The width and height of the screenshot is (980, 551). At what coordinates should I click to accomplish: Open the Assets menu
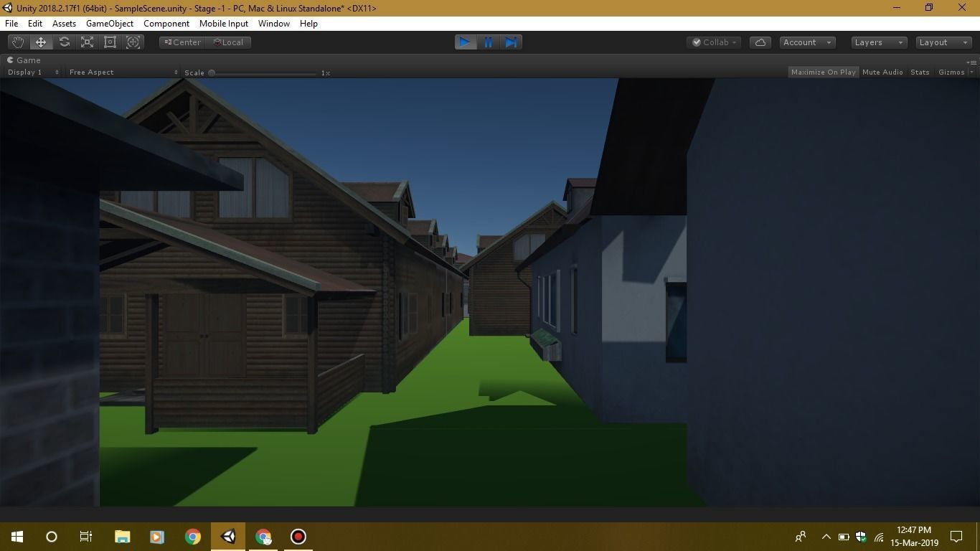(64, 24)
